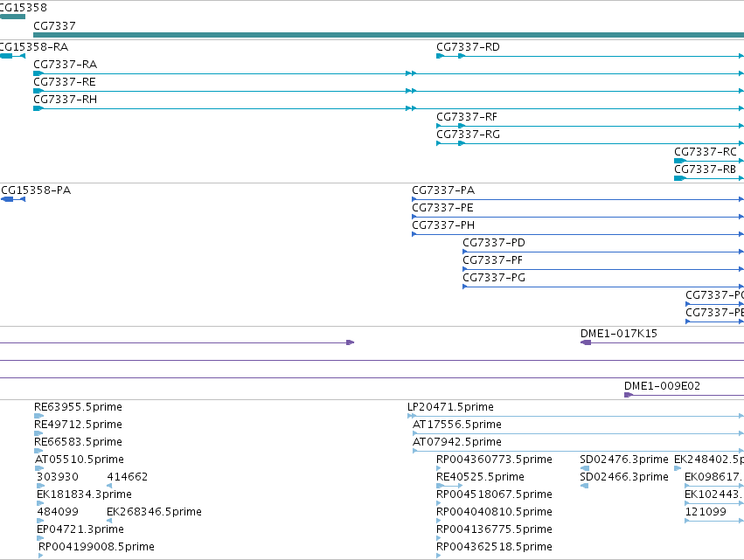Select the RP004518067.5prime EST label
This screenshot has width=744, height=560.
(494, 495)
